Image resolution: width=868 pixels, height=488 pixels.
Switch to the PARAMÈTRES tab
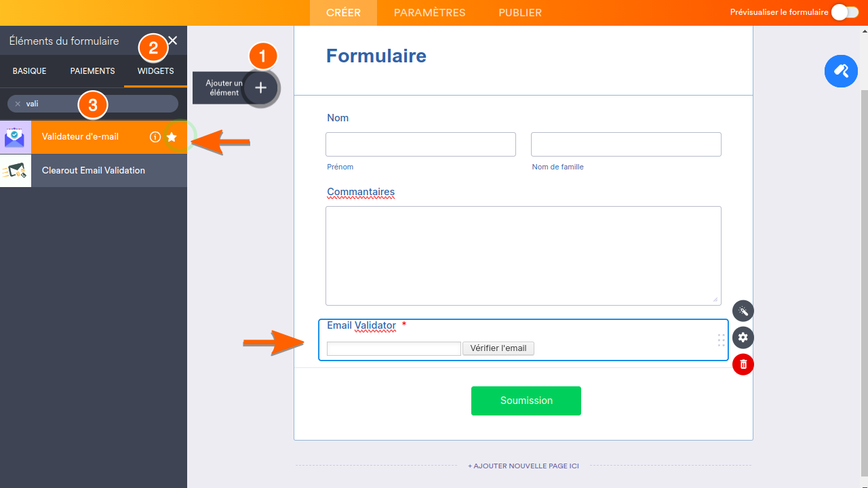[429, 12]
